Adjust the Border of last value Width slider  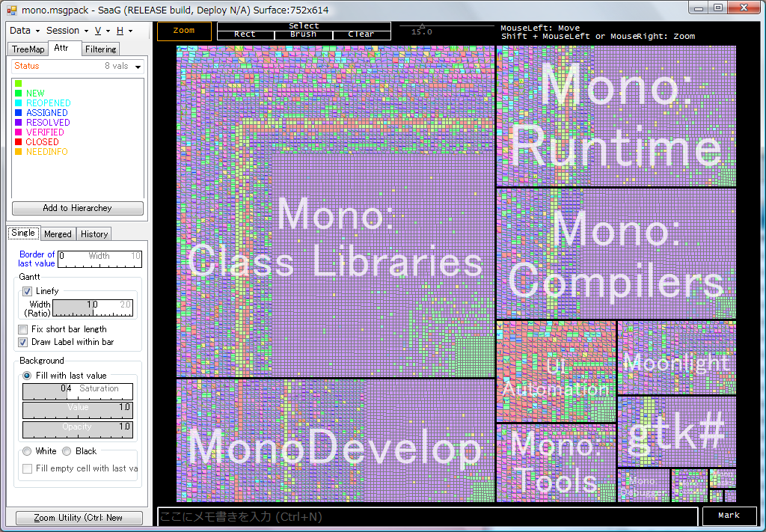[x=99, y=259]
